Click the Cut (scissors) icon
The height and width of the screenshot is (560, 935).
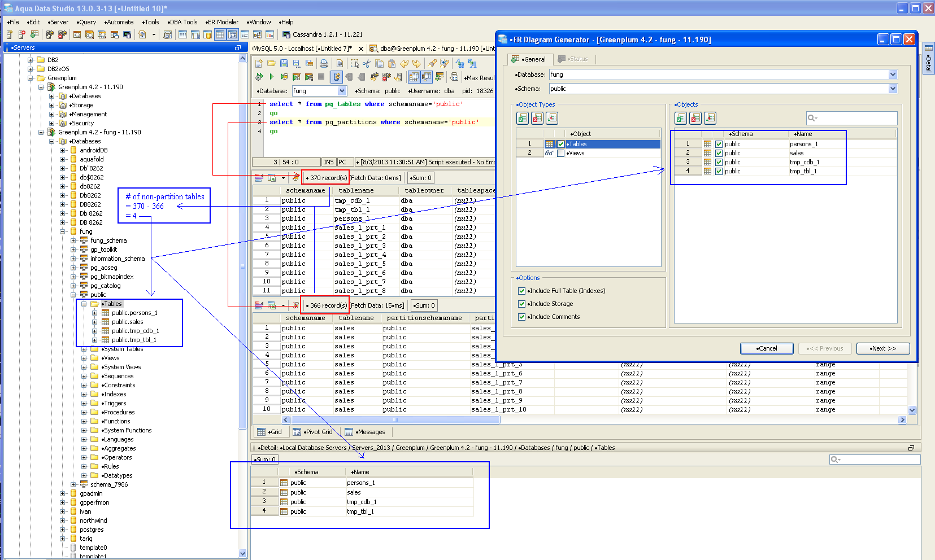[367, 63]
